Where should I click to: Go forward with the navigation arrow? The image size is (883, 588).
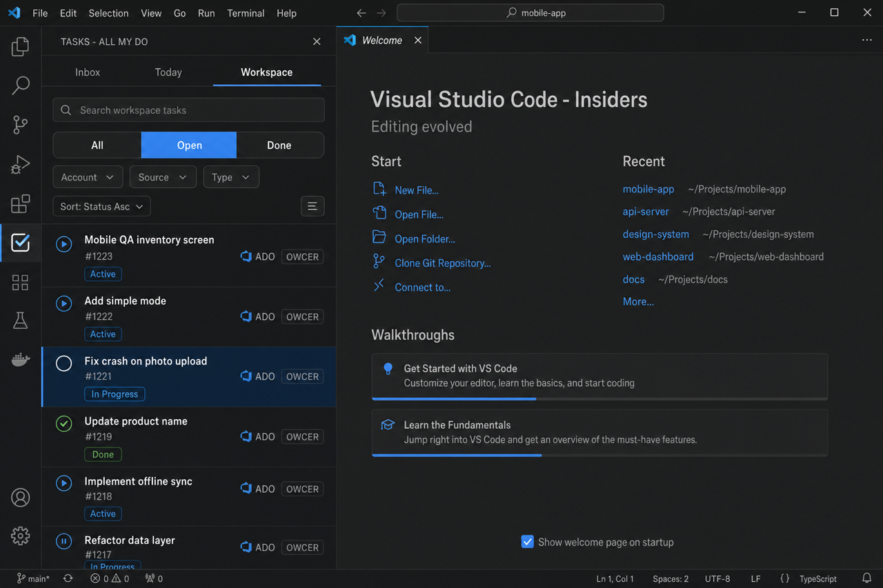(381, 13)
